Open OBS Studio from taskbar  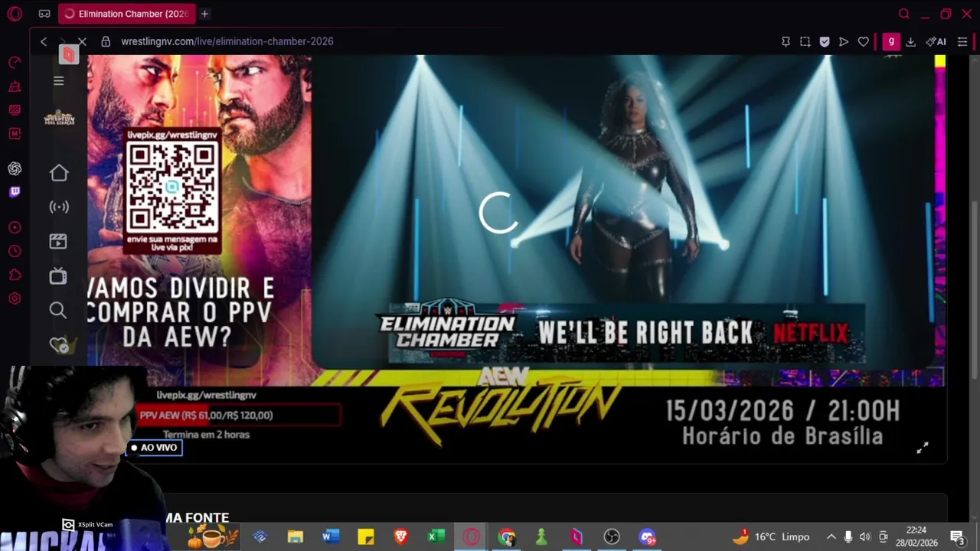click(612, 536)
